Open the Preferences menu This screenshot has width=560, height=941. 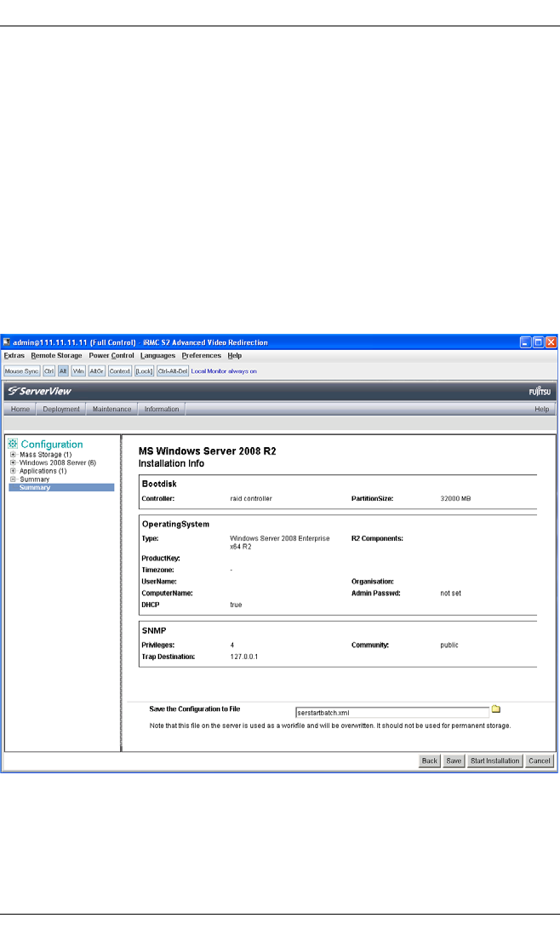tap(202, 356)
